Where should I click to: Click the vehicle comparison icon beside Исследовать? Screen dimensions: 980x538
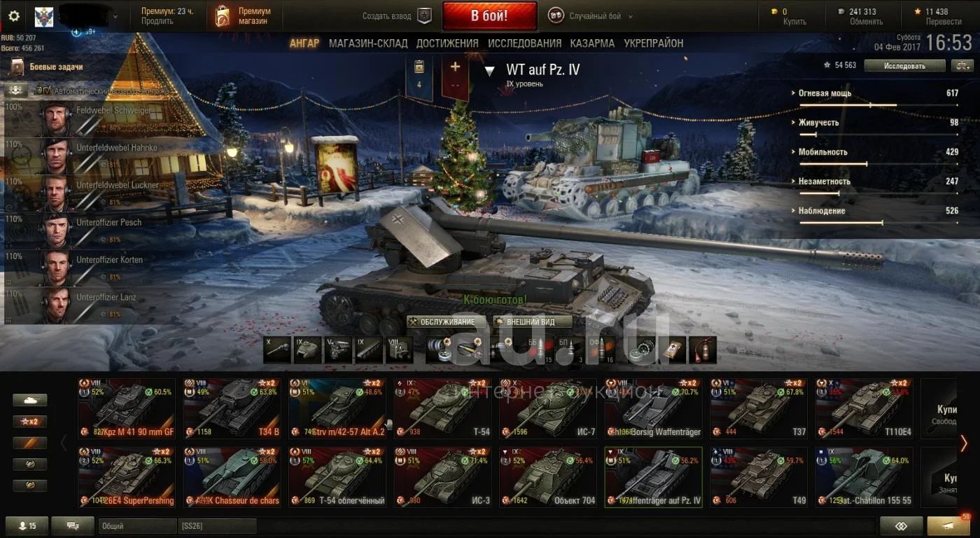(x=962, y=65)
